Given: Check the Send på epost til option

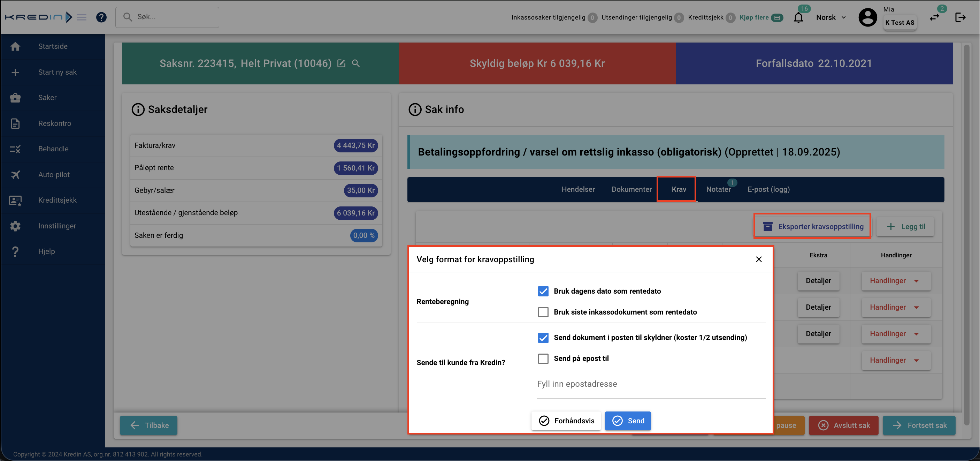Looking at the screenshot, I should 543,358.
